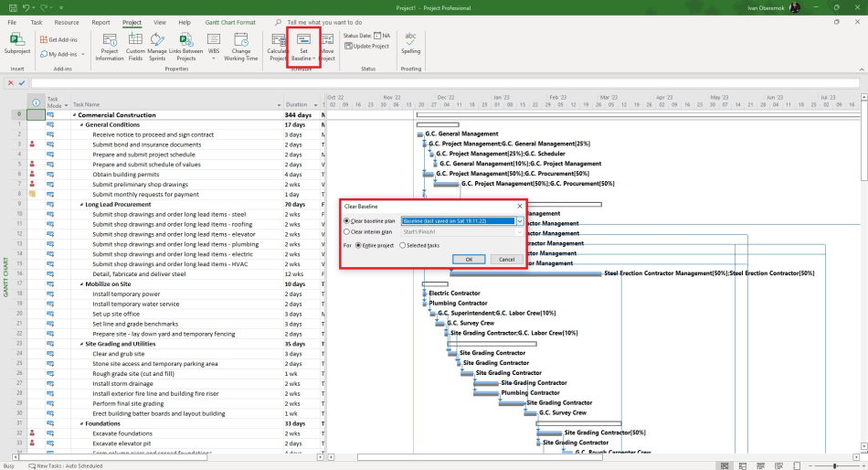
Task: Click the Indicators column info icon
Action: coord(36,102)
